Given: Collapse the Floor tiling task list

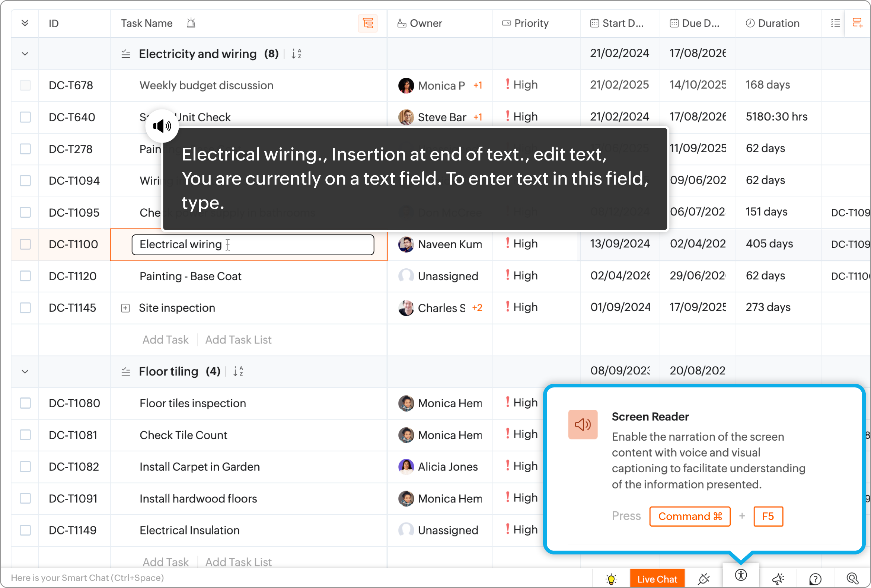Looking at the screenshot, I should (25, 371).
